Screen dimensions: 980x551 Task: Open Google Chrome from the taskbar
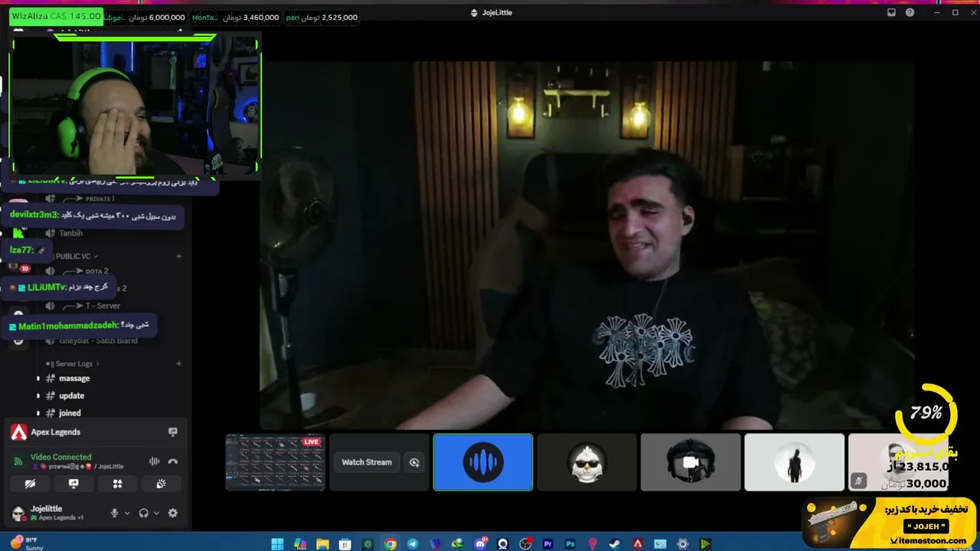pos(390,544)
